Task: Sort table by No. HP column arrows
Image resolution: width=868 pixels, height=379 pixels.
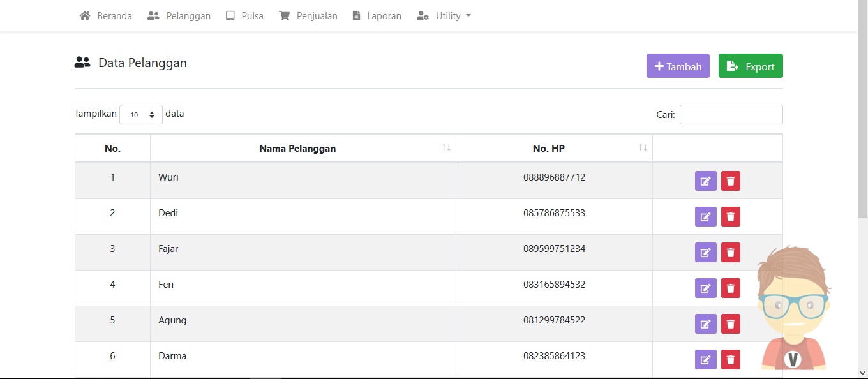Action: (643, 148)
